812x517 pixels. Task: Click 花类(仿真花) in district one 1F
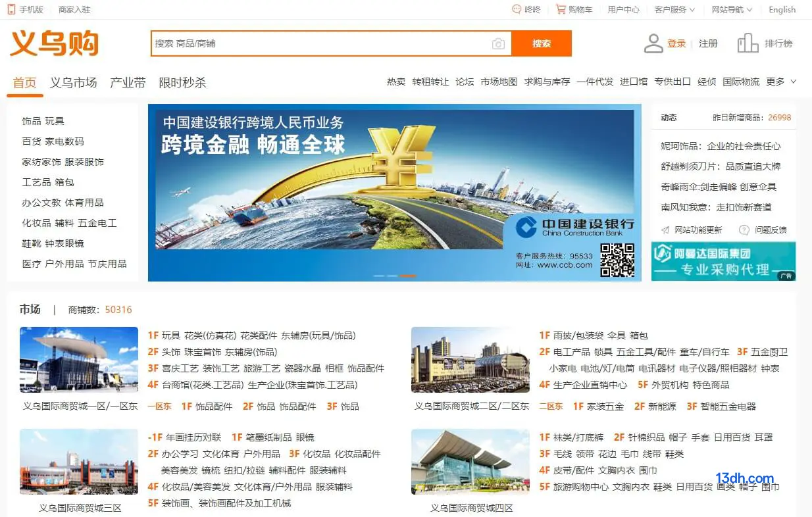click(x=211, y=335)
